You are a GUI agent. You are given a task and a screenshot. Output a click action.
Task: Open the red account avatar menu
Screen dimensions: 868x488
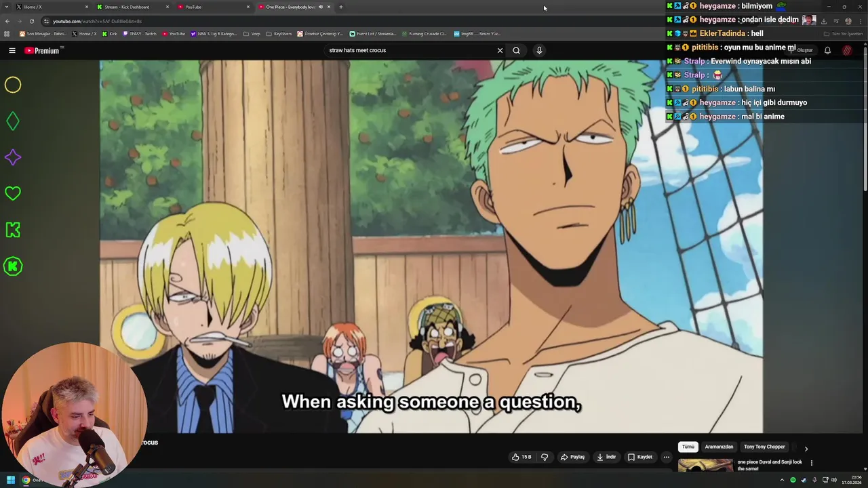[x=847, y=50]
